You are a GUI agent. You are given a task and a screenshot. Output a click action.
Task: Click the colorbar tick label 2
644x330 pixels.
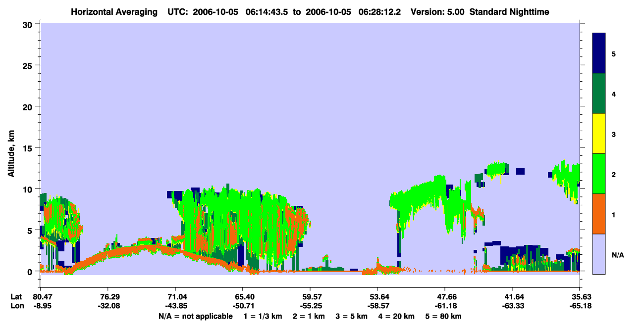(614, 175)
